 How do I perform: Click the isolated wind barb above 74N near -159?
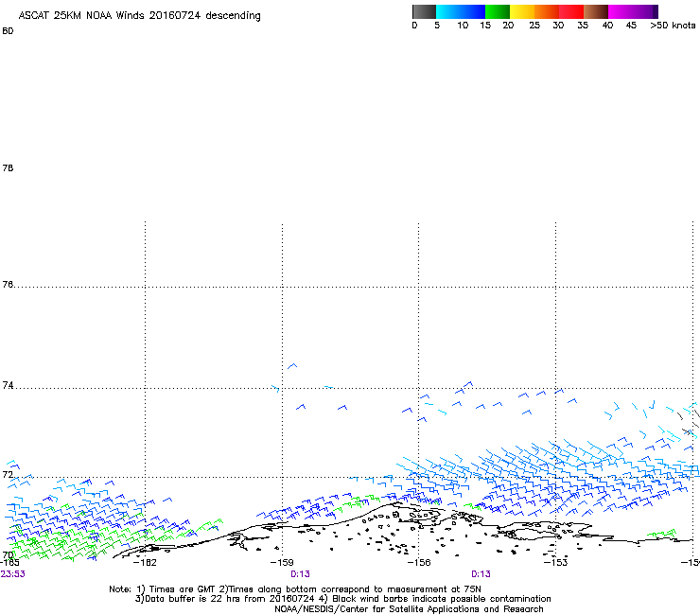(x=292, y=366)
